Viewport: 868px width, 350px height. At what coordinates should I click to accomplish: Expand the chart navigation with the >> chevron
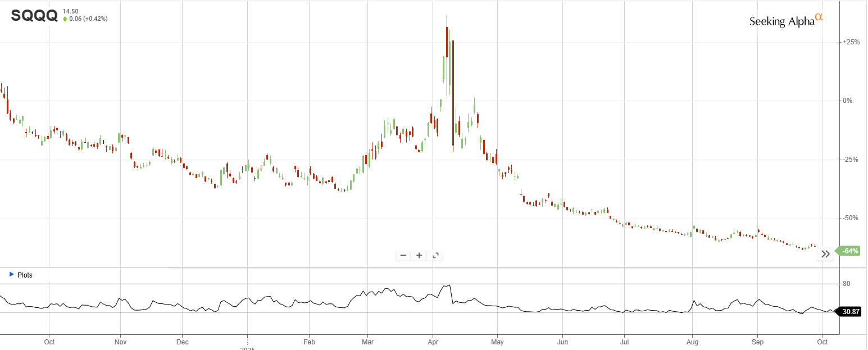[825, 254]
